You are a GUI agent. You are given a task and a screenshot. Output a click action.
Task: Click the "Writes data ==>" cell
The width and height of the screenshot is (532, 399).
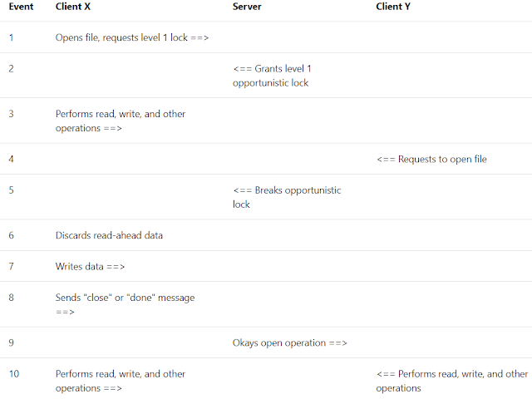pyautogui.click(x=90, y=266)
